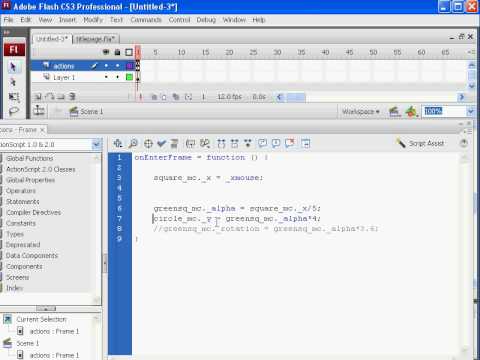Click the Delete Layer trash icon
This screenshot has height=360, width=480.
click(72, 97)
